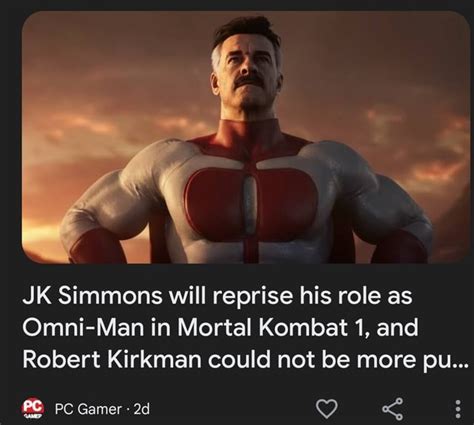Click 'JK Simmons will reprise his role' line

click(217, 295)
